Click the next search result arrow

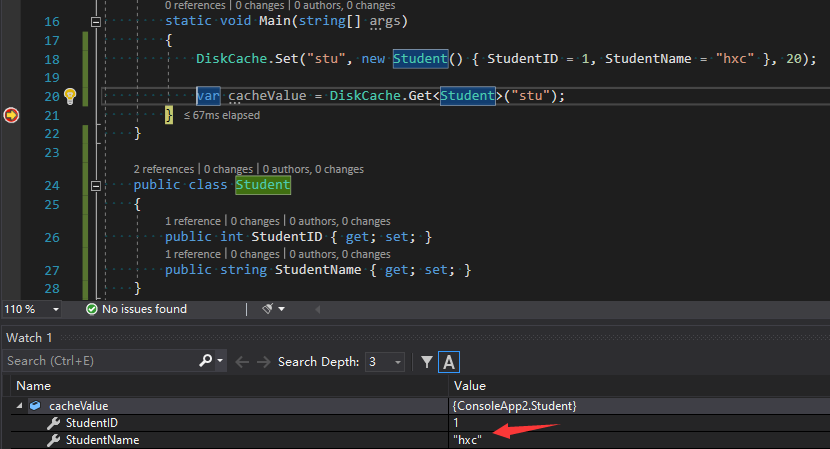click(264, 362)
